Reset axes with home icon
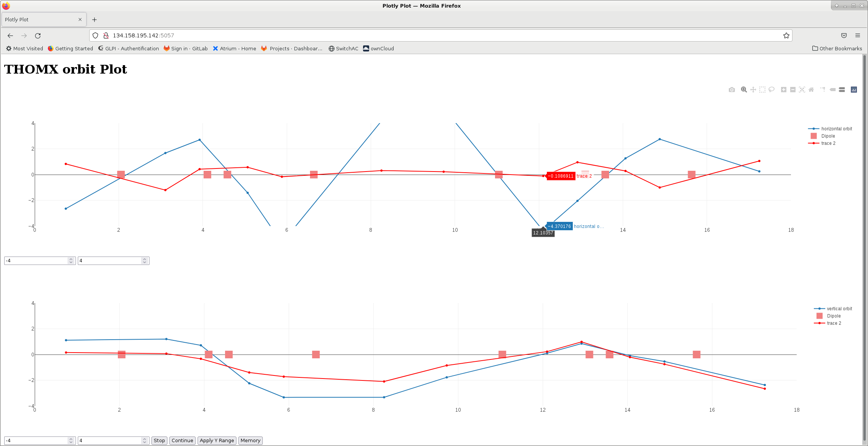 click(811, 90)
